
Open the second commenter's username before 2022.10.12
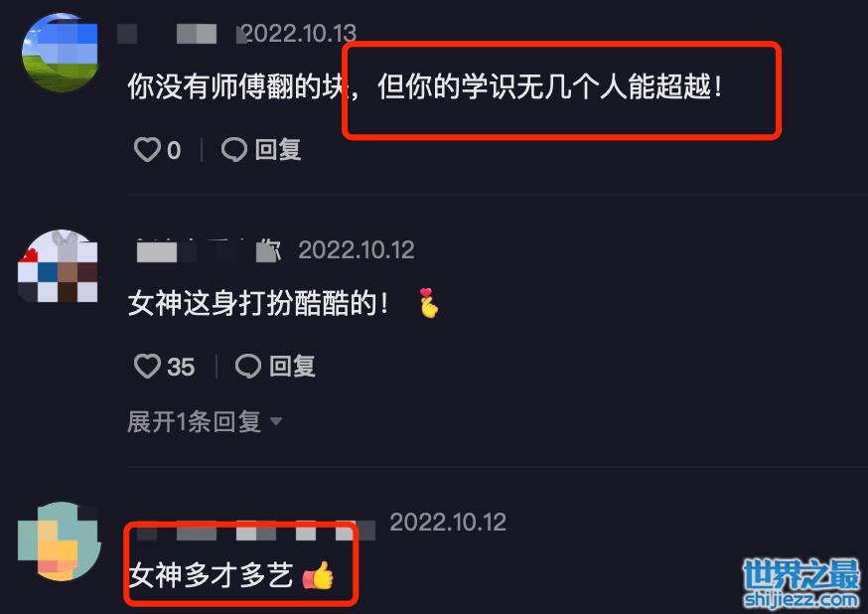point(210,250)
